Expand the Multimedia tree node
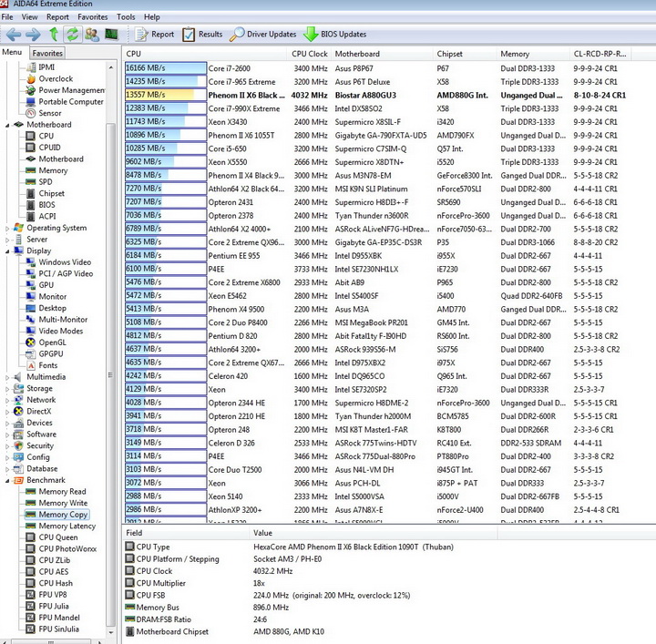Viewport: 656px width, 644px height. 7,377
